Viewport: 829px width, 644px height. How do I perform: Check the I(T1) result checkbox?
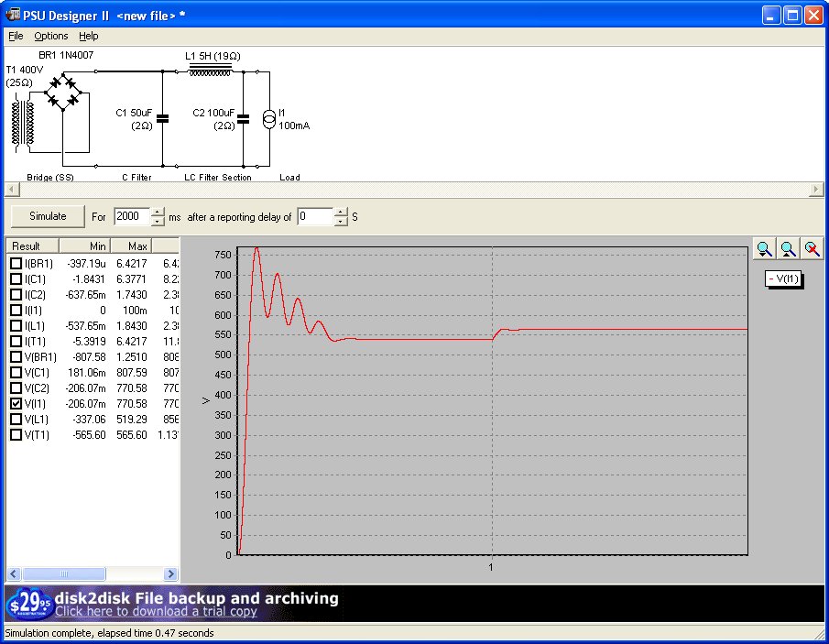coord(16,341)
